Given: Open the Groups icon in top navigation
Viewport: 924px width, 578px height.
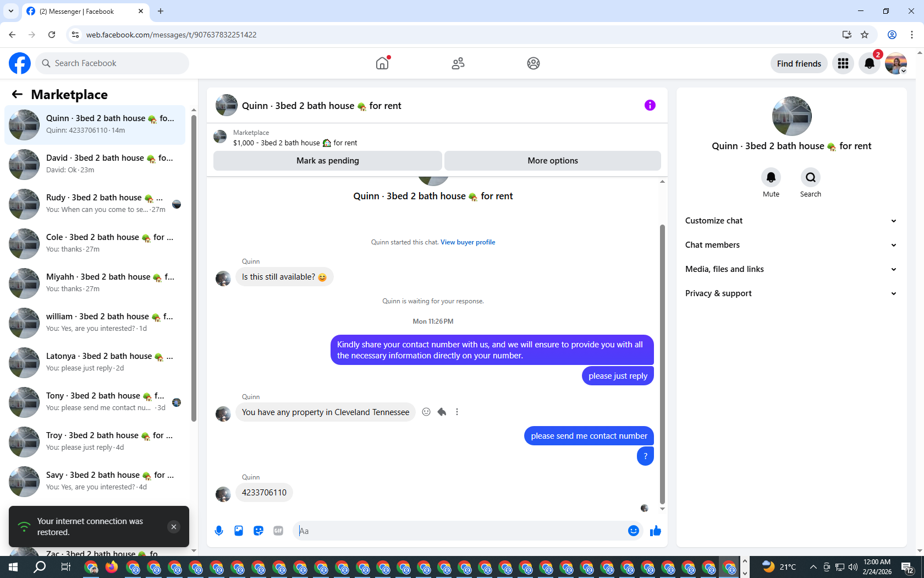Looking at the screenshot, I should point(533,63).
